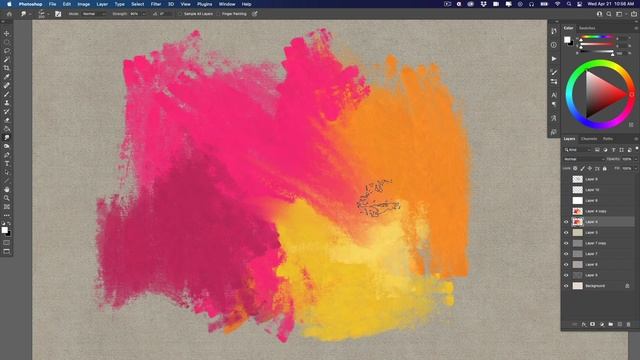Create a new layer group
Screen dimensions: 640x360
coord(611,324)
